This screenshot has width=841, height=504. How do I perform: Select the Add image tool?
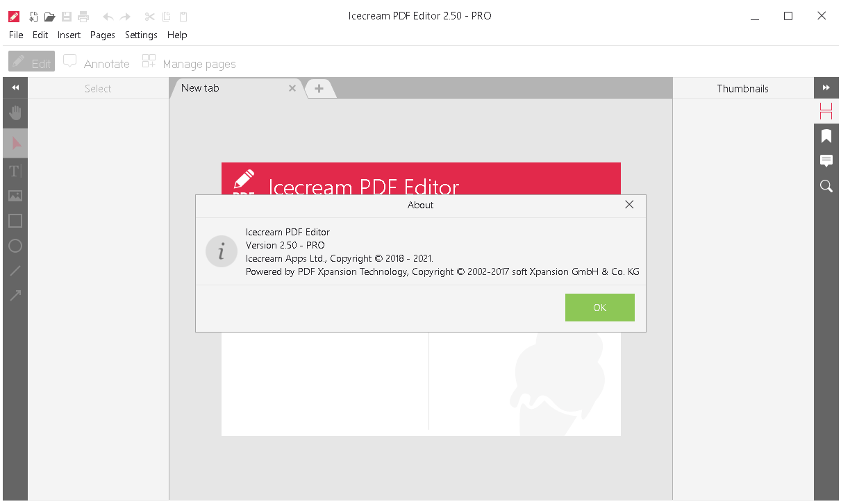15,196
